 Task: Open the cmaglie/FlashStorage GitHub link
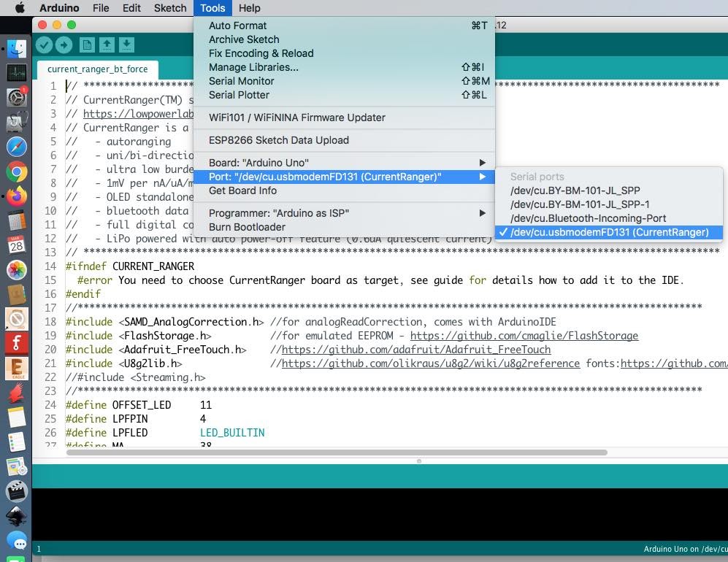pos(524,336)
